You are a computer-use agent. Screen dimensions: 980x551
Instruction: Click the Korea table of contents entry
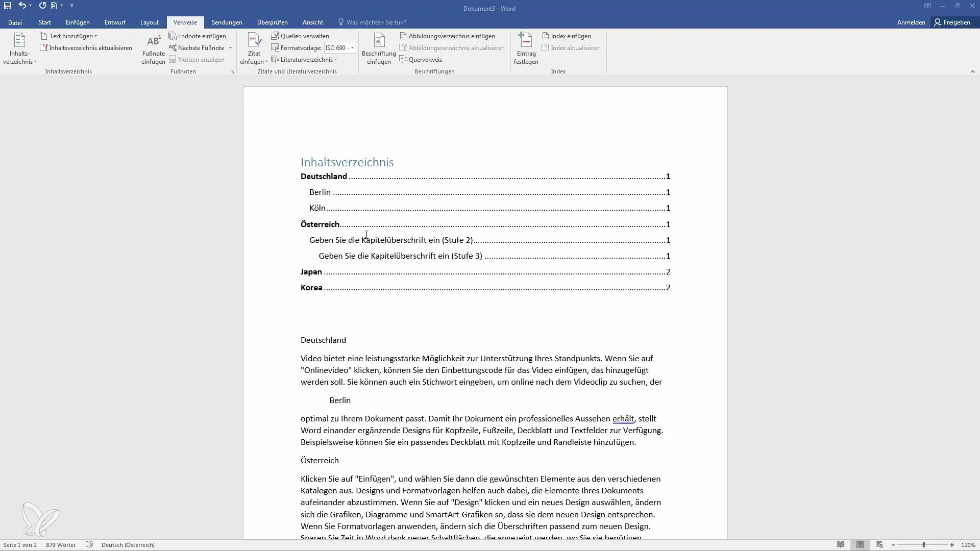(x=485, y=288)
